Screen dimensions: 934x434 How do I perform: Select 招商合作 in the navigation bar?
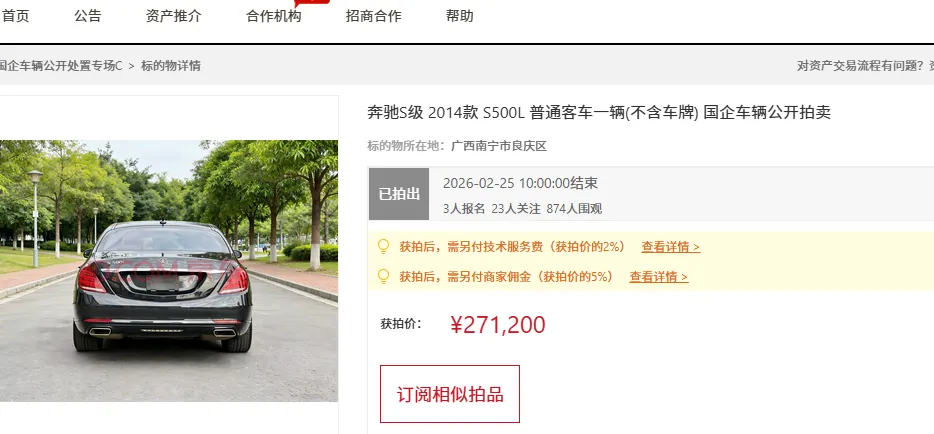tap(373, 16)
